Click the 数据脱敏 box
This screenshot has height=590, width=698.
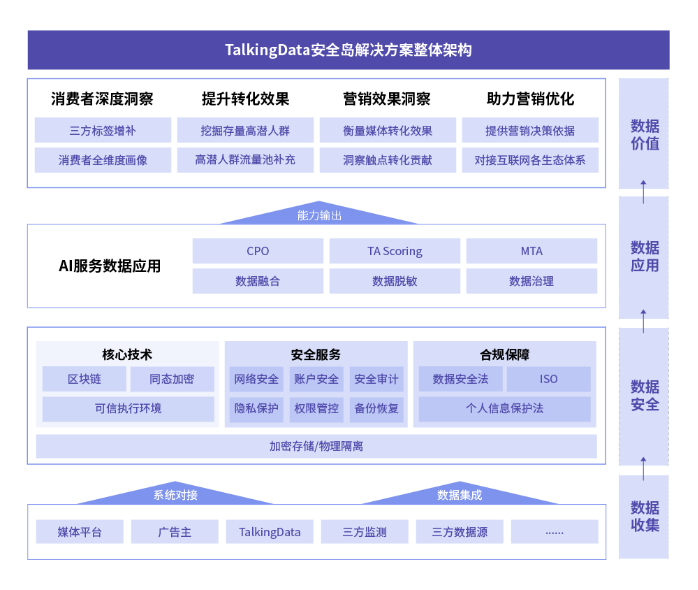coord(395,281)
